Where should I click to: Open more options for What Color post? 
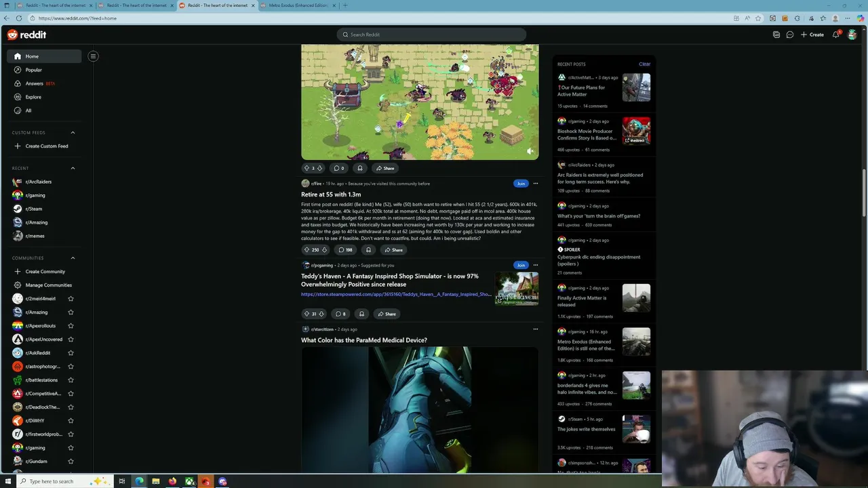click(x=536, y=329)
